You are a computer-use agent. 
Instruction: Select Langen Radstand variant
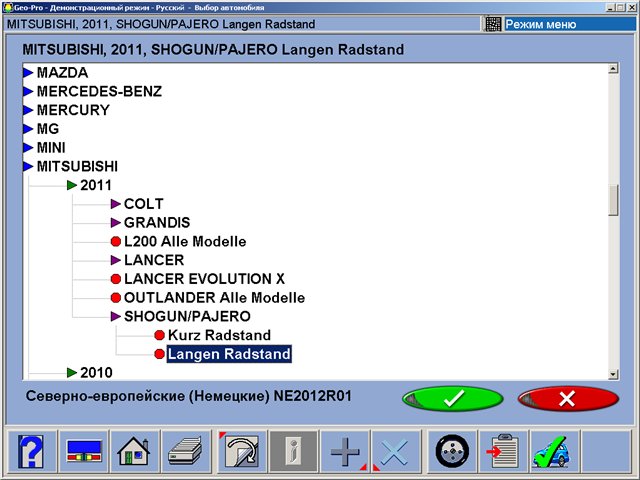tap(229, 354)
